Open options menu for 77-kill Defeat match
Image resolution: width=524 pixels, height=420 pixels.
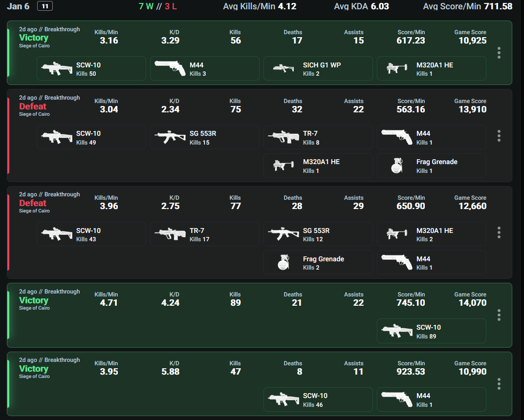point(499,232)
